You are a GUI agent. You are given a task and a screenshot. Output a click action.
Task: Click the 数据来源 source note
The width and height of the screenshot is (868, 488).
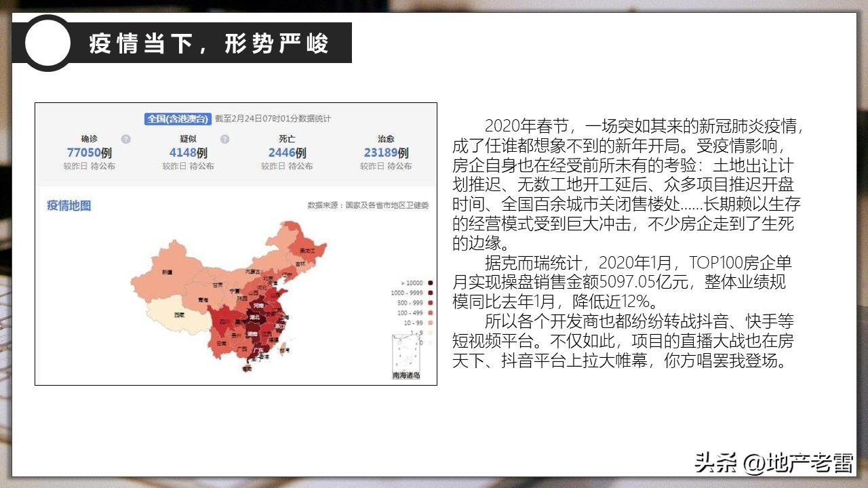(368, 205)
